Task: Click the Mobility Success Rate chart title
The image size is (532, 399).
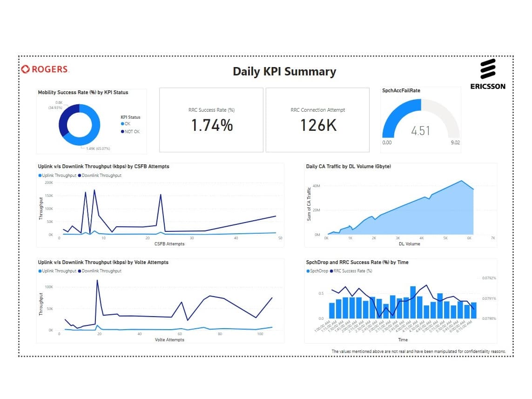Action: [x=83, y=92]
